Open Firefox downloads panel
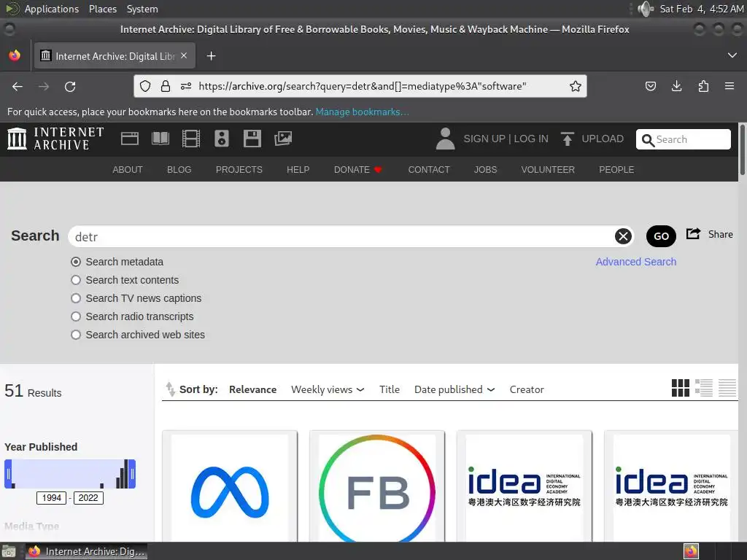 (676, 86)
